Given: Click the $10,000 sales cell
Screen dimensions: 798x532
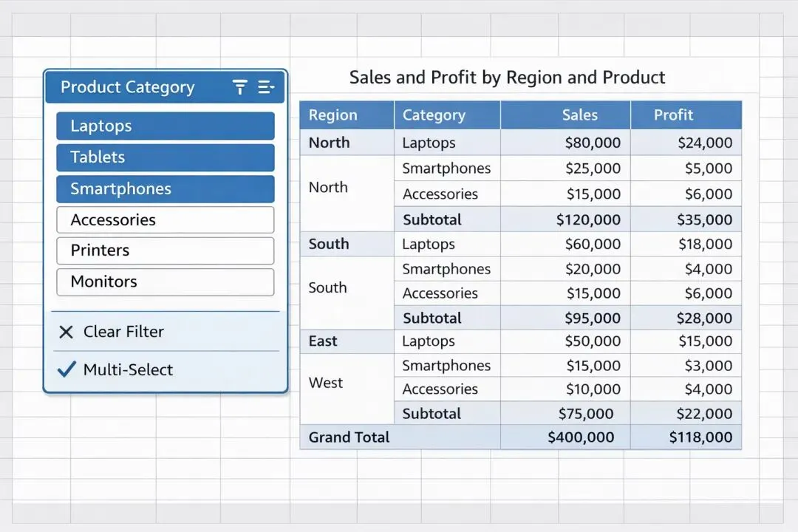Looking at the screenshot, I should tap(565, 389).
